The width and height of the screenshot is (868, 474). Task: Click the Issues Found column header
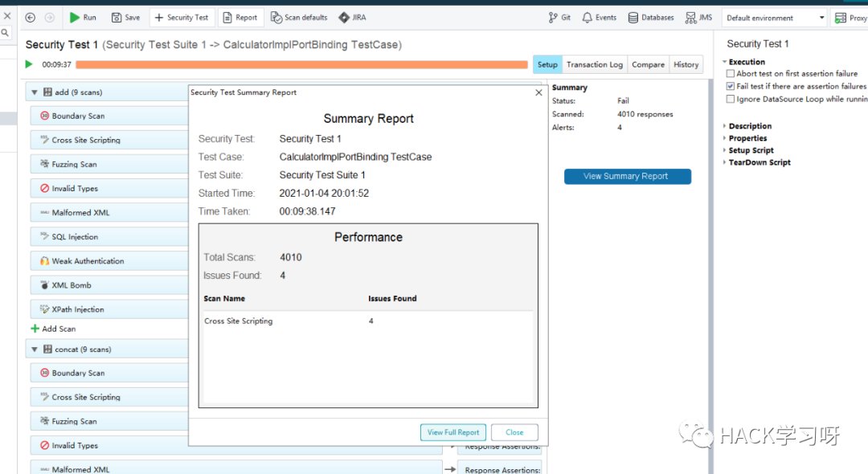point(392,299)
